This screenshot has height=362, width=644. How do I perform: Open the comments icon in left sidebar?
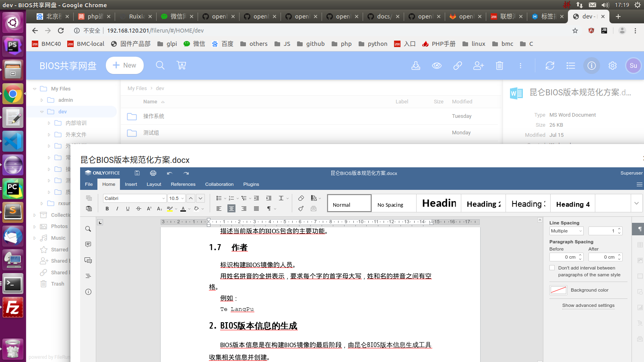[88, 244]
